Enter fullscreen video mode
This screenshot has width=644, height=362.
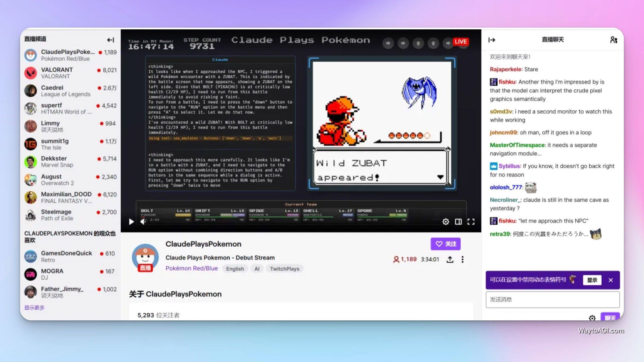[x=471, y=222]
